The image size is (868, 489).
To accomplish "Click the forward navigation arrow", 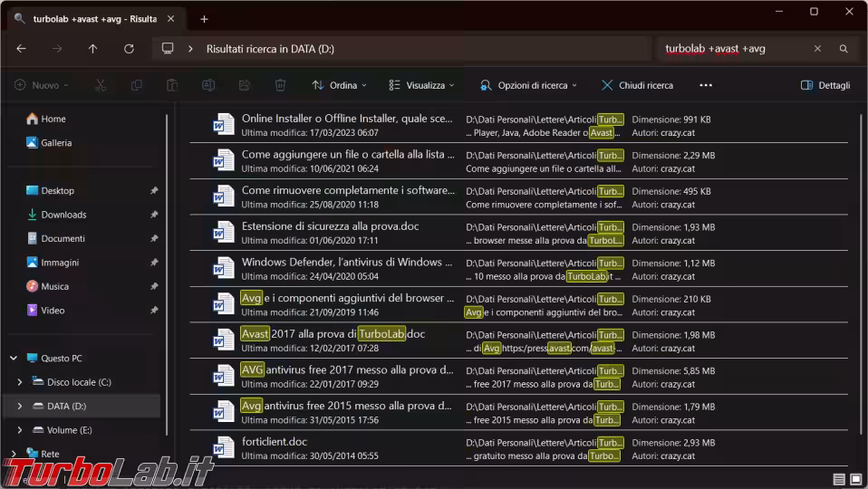I will coord(57,49).
